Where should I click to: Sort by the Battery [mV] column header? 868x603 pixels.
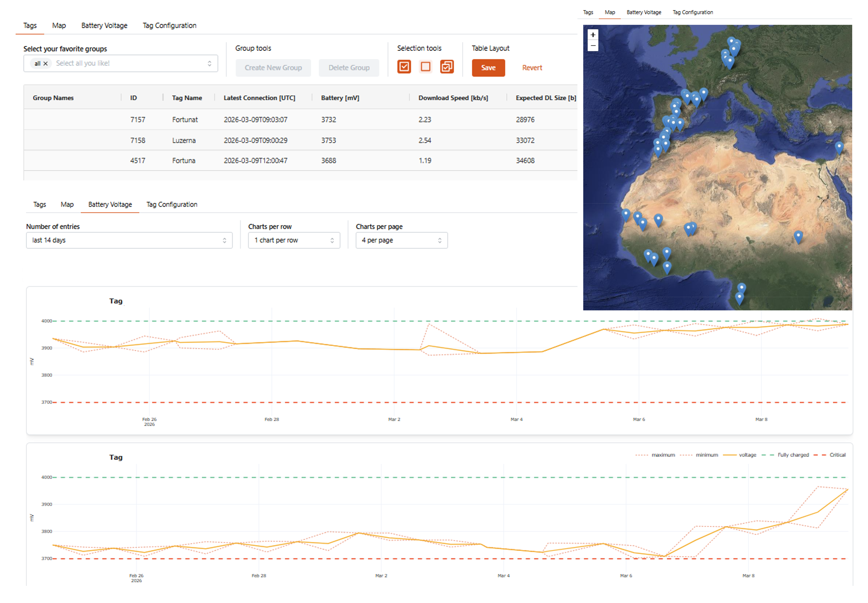(340, 98)
